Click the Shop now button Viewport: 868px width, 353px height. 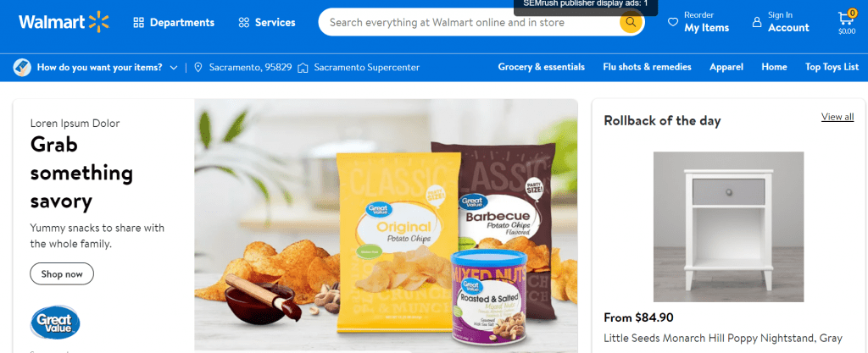[x=62, y=274]
